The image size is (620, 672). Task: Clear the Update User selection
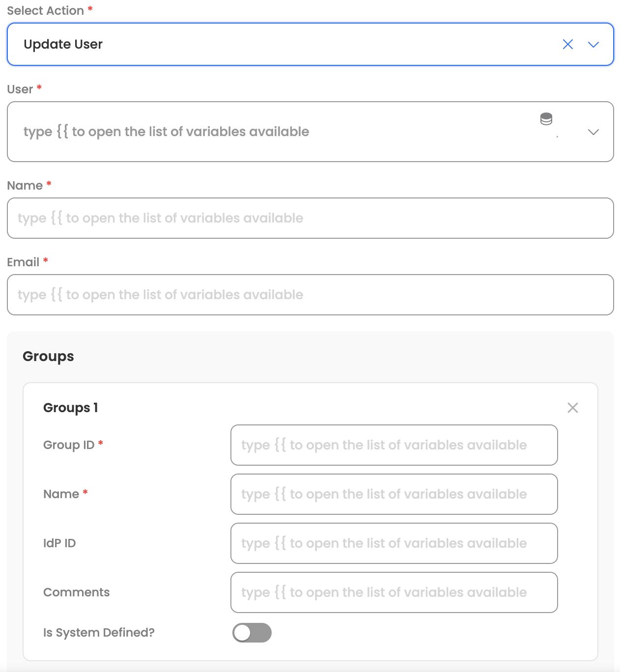[567, 44]
